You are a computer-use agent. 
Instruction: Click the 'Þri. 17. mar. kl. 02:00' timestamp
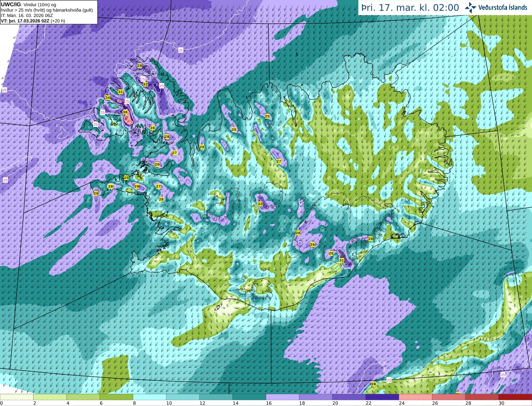[x=410, y=7]
